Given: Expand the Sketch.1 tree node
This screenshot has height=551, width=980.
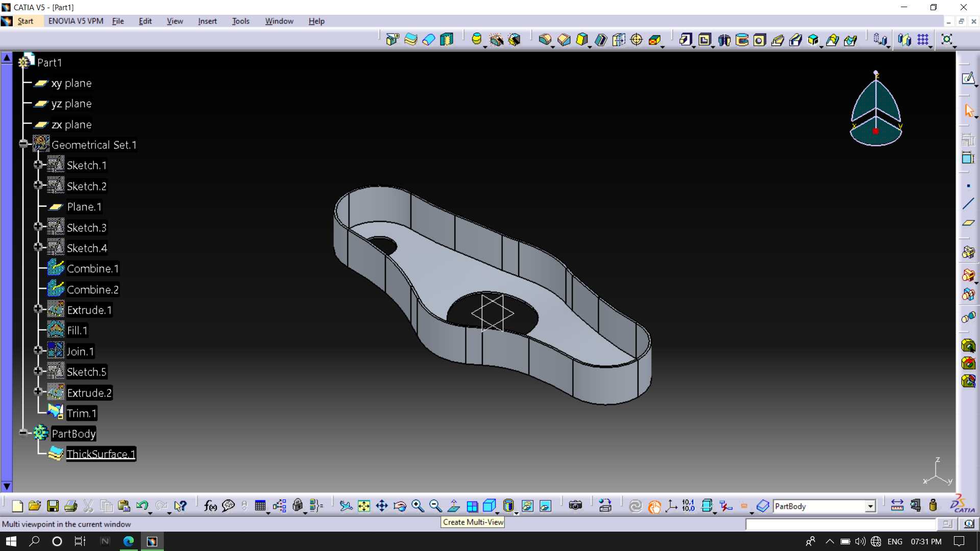Looking at the screenshot, I should [x=38, y=165].
